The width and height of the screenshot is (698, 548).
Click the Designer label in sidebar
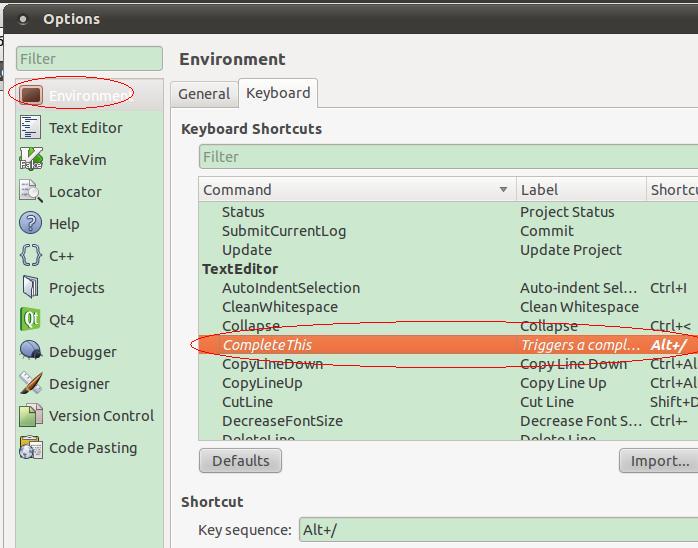(79, 384)
